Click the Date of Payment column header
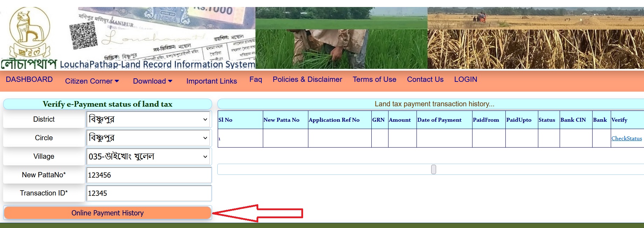 pos(439,120)
